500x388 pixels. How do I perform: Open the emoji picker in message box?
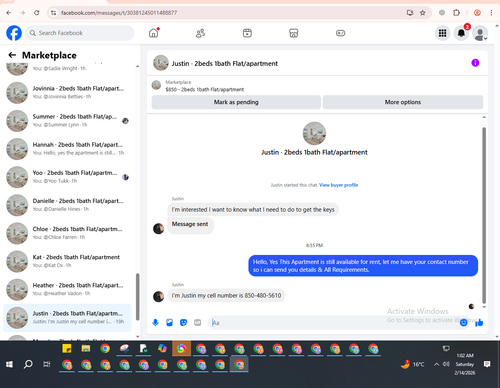463,322
